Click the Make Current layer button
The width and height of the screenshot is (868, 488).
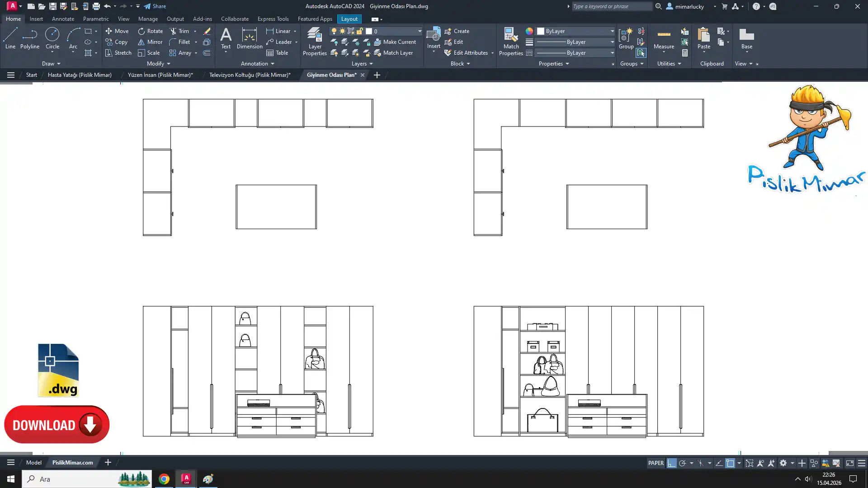coord(395,42)
